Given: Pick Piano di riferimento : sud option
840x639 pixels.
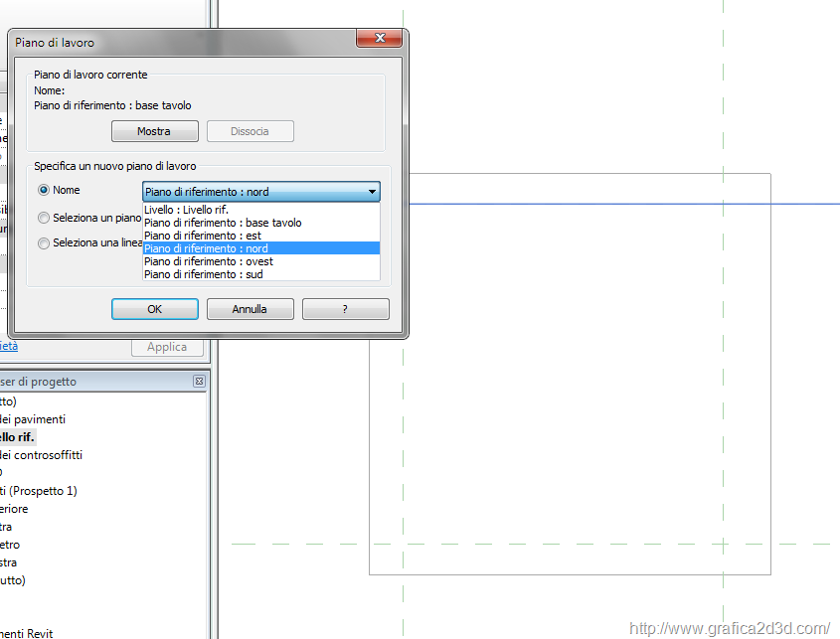Looking at the screenshot, I should point(204,274).
